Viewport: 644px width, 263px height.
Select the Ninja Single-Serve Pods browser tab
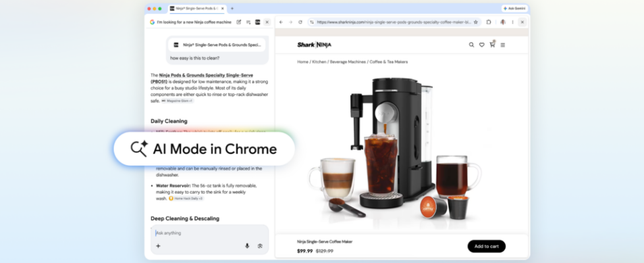coord(194,9)
